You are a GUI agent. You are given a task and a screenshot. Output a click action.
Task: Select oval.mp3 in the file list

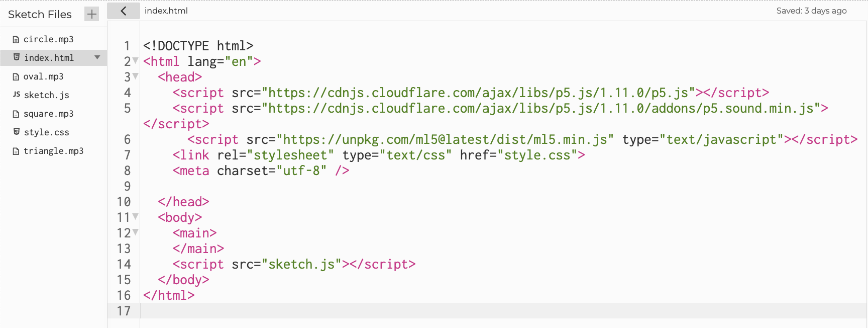tap(43, 76)
